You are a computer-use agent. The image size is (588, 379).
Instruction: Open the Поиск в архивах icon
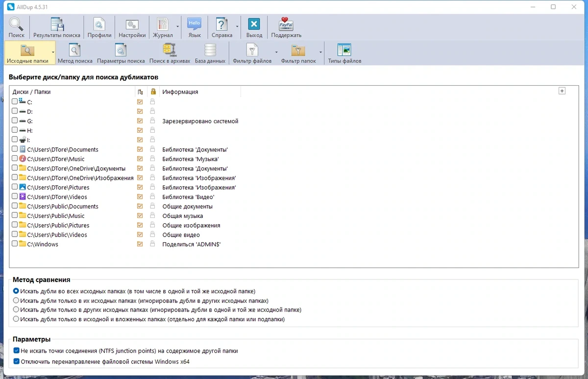point(170,53)
